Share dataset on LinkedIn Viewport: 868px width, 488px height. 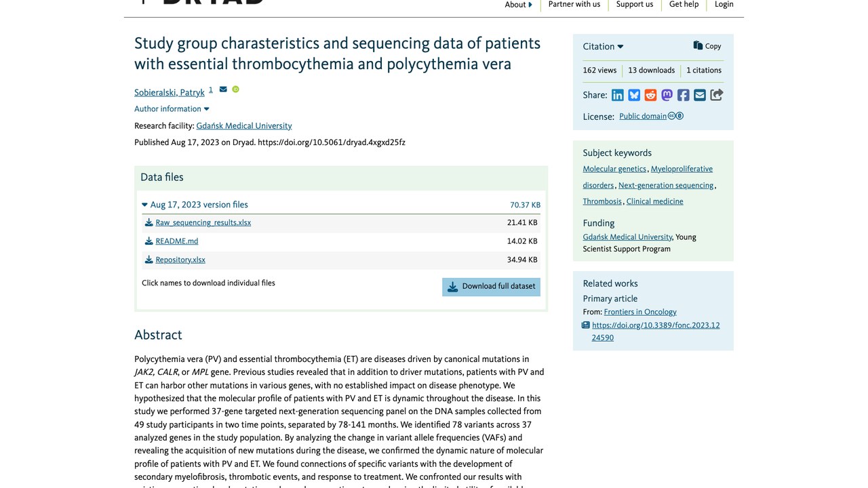click(617, 95)
